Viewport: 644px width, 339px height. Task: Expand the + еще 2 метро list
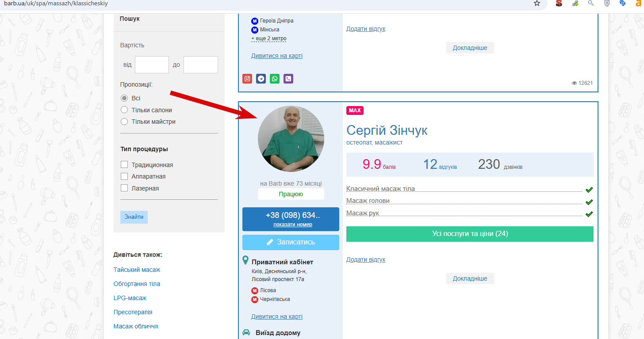[x=268, y=38]
